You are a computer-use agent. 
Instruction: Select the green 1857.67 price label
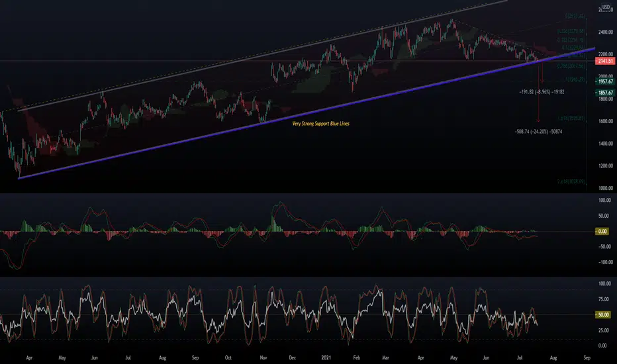(x=605, y=93)
